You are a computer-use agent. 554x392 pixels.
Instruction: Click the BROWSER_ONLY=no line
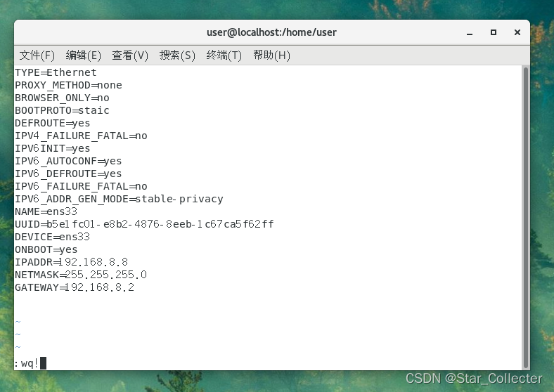tap(62, 98)
